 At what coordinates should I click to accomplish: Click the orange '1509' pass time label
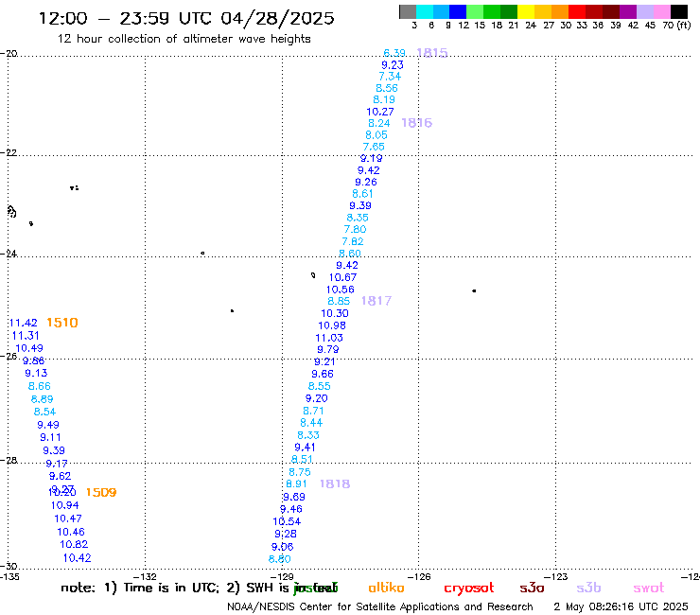click(x=101, y=492)
